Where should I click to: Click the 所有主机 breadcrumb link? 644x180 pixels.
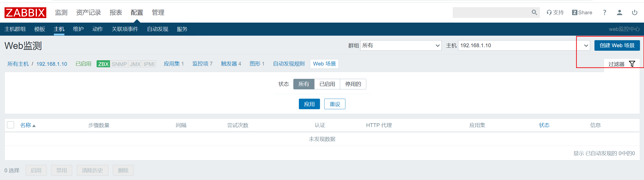tap(18, 64)
